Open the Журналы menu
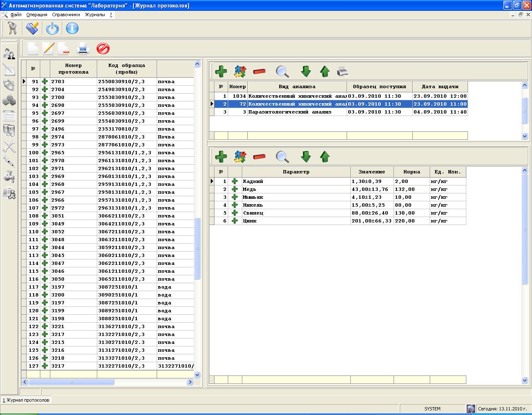 click(95, 15)
